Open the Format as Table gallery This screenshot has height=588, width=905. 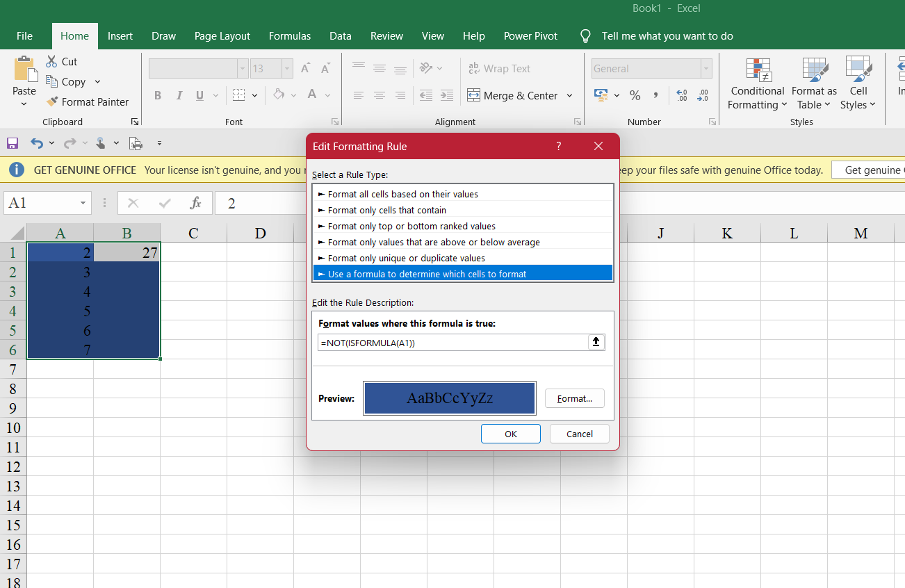click(x=814, y=83)
